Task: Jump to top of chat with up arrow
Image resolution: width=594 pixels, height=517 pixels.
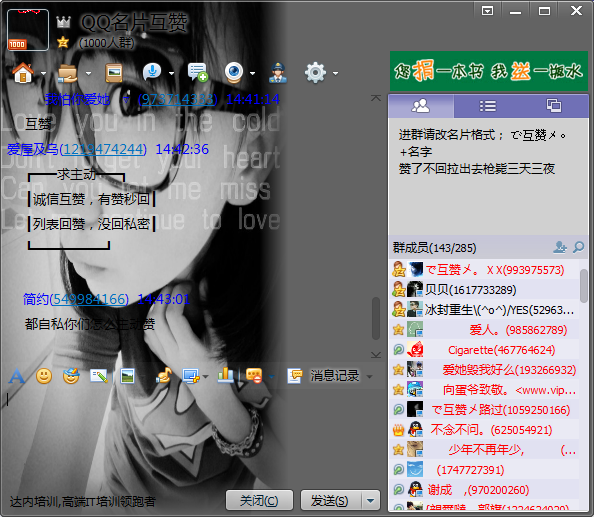Action: (376, 98)
